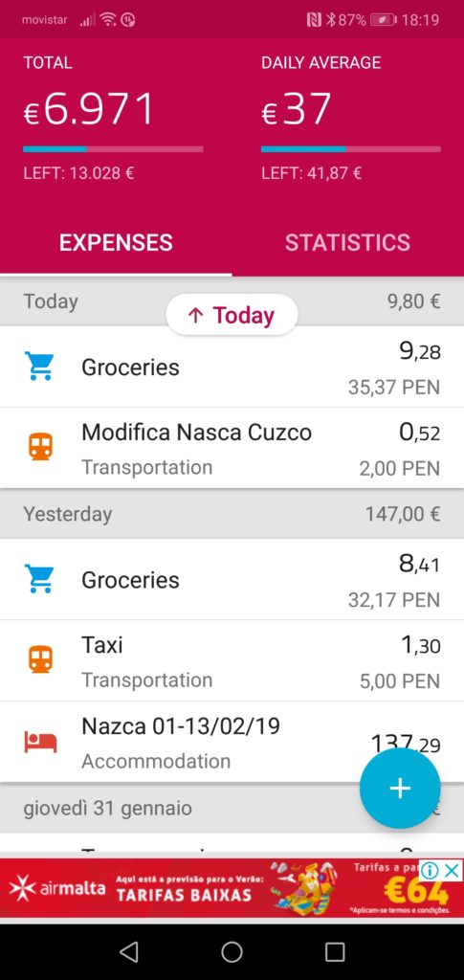Tap the Yesterday 147,00 € section header
Screen dimensions: 464x980
(x=232, y=514)
